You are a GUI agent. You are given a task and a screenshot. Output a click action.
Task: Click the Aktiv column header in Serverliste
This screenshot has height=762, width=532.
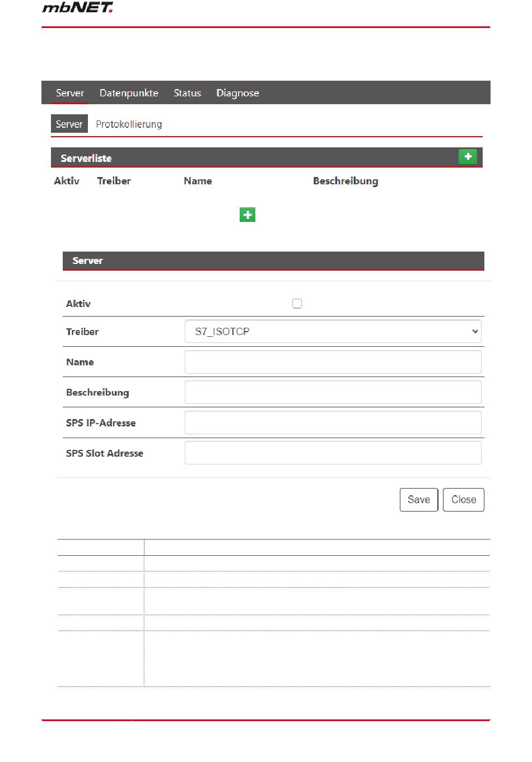[x=67, y=181]
